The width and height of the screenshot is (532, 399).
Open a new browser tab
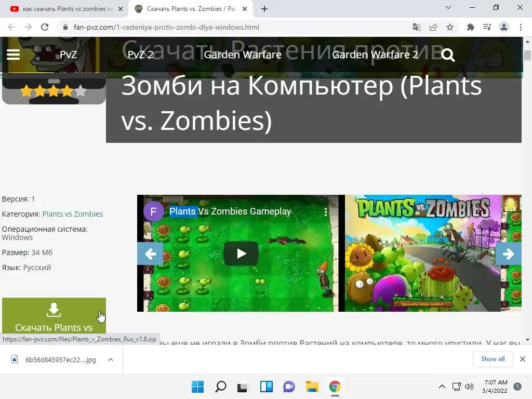point(264,9)
